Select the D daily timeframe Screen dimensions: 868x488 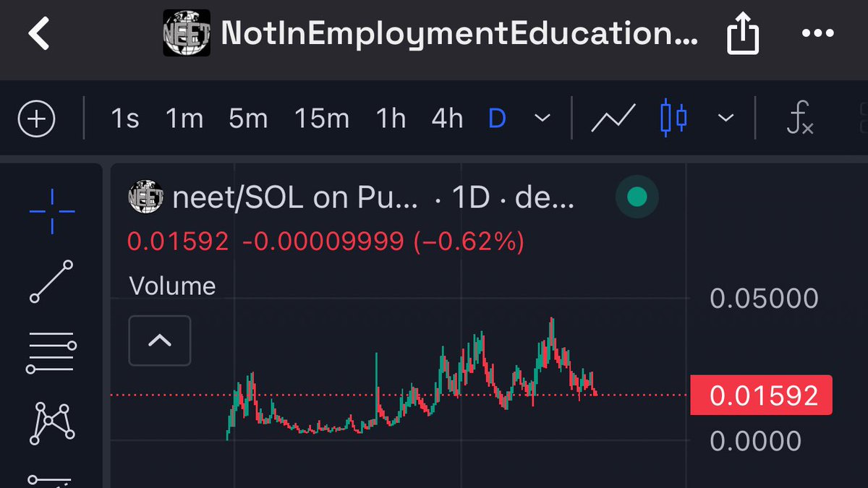point(497,119)
